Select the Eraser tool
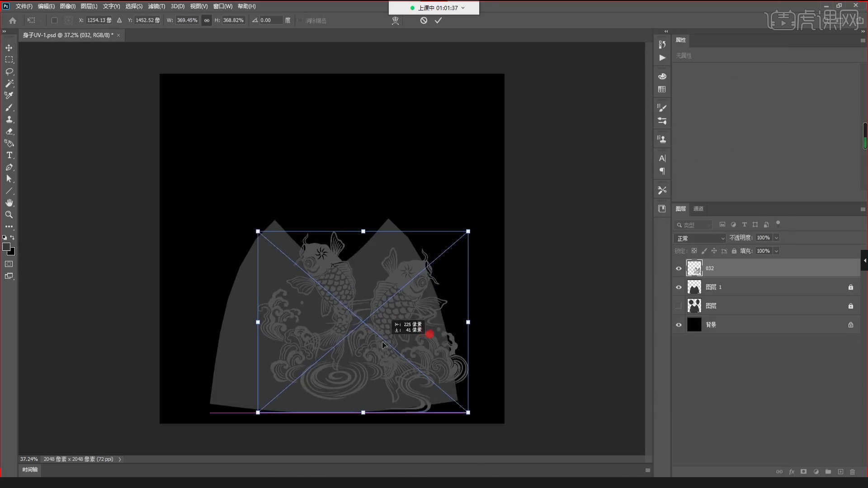Viewport: 868px width, 488px height. point(9,131)
